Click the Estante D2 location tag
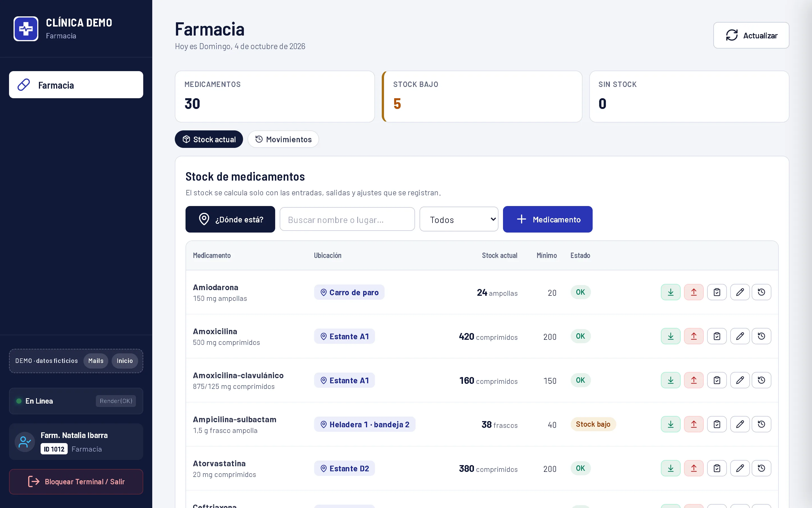Image resolution: width=812 pixels, height=508 pixels. [344, 468]
